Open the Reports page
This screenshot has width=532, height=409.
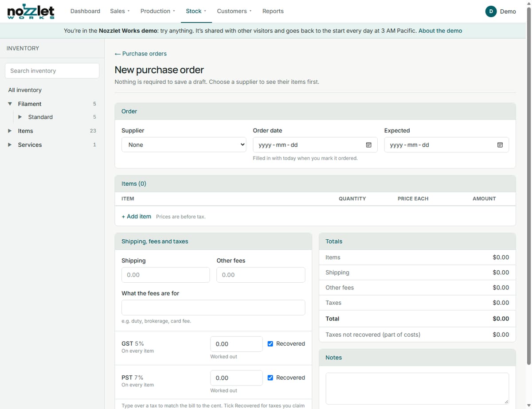[273, 11]
